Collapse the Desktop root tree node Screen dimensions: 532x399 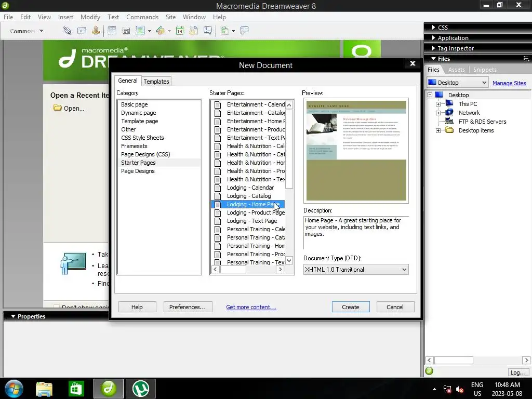click(x=430, y=95)
